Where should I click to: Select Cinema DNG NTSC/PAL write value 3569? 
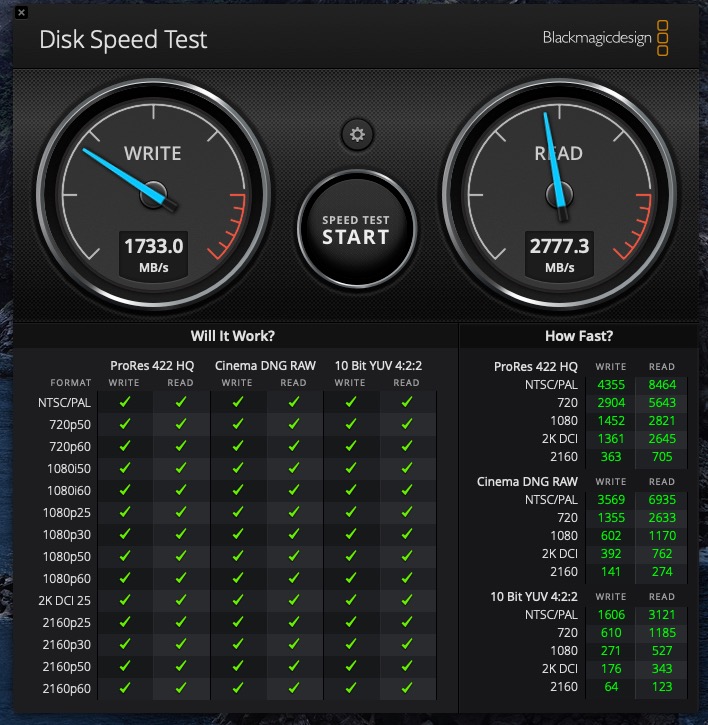[x=611, y=500]
